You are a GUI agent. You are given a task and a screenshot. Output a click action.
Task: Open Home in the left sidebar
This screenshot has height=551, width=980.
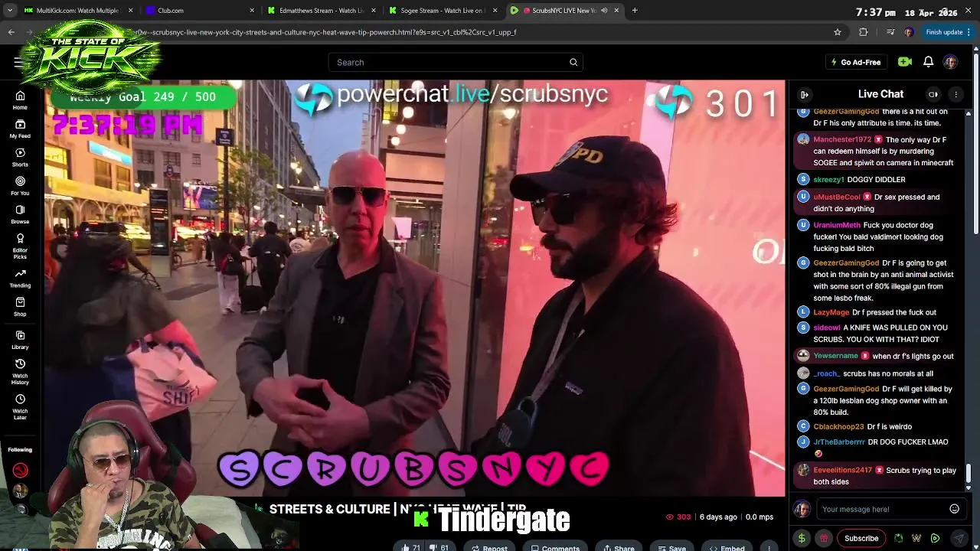tap(20, 100)
